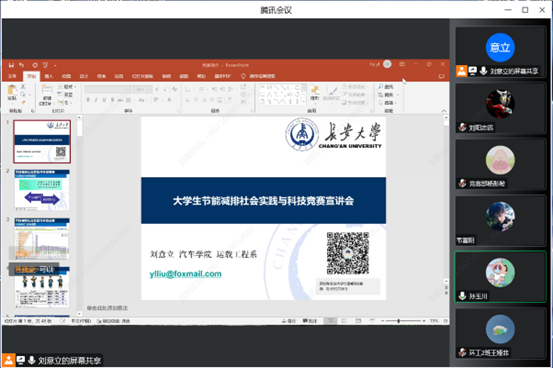Click the Arrange icon in drawing group
Image resolution: width=553 pixels, height=368 pixels.
[315, 93]
